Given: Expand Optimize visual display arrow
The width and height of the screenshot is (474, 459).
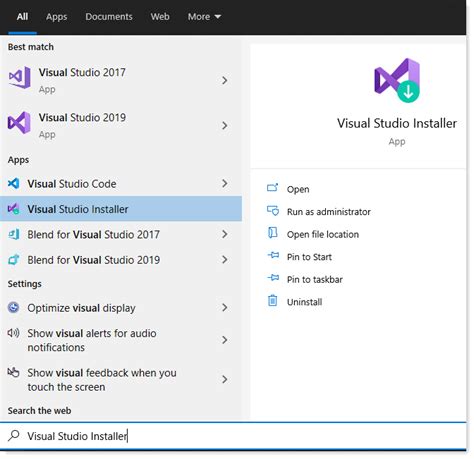Looking at the screenshot, I should click(x=225, y=307).
